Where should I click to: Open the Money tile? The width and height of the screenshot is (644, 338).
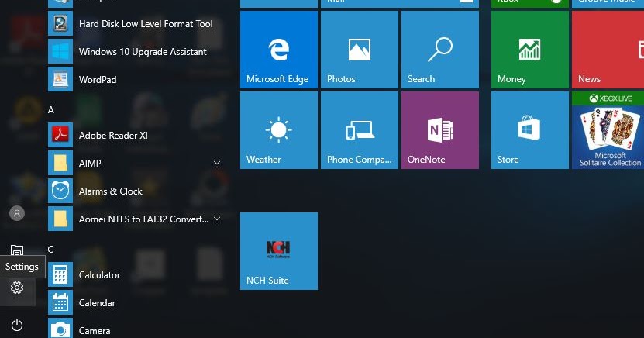coord(530,50)
